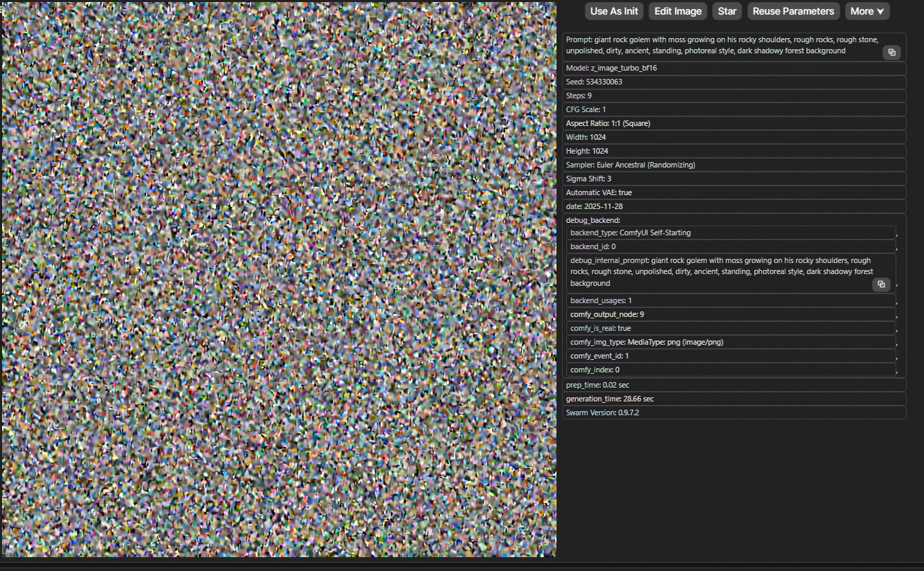Open the generated noise image preview
The width and height of the screenshot is (924, 571).
click(x=279, y=279)
